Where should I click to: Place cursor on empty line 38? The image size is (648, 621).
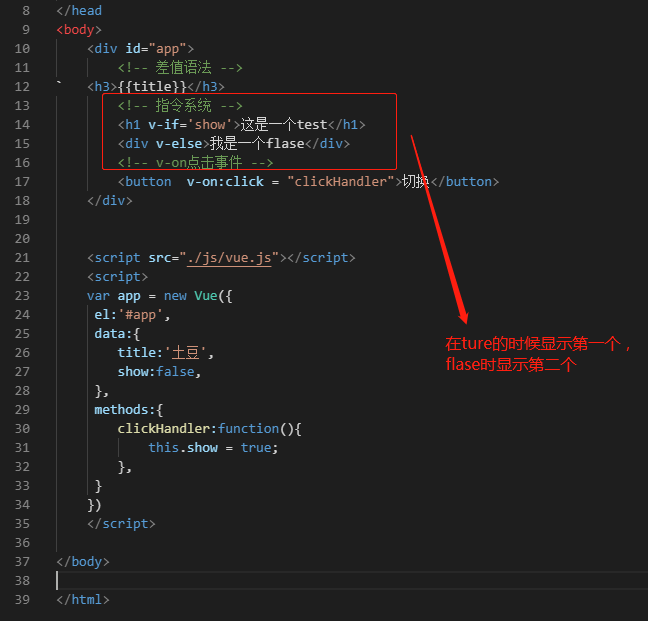(x=352, y=581)
